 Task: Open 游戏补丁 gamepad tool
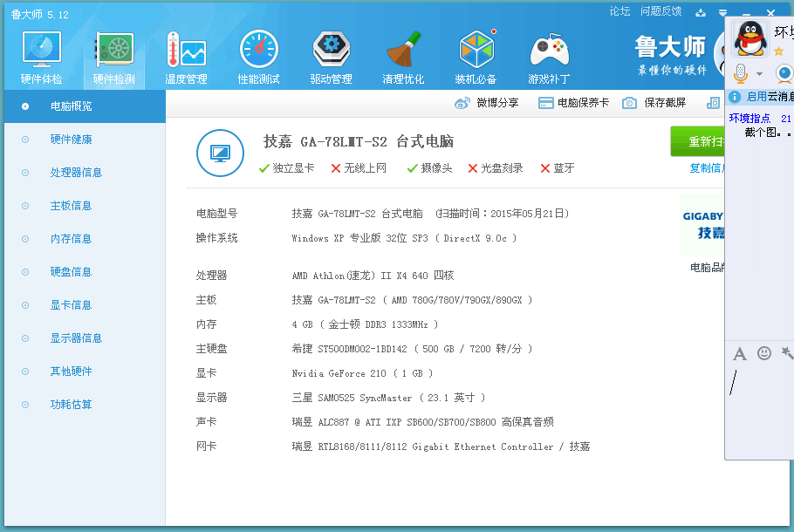tap(549, 58)
